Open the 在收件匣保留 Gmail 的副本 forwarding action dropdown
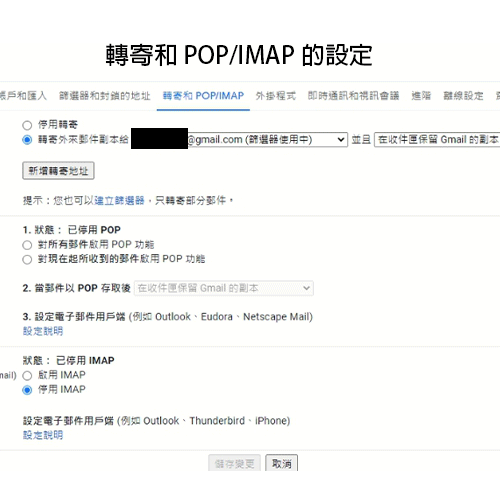The height and width of the screenshot is (500, 500). pyautogui.click(x=437, y=139)
